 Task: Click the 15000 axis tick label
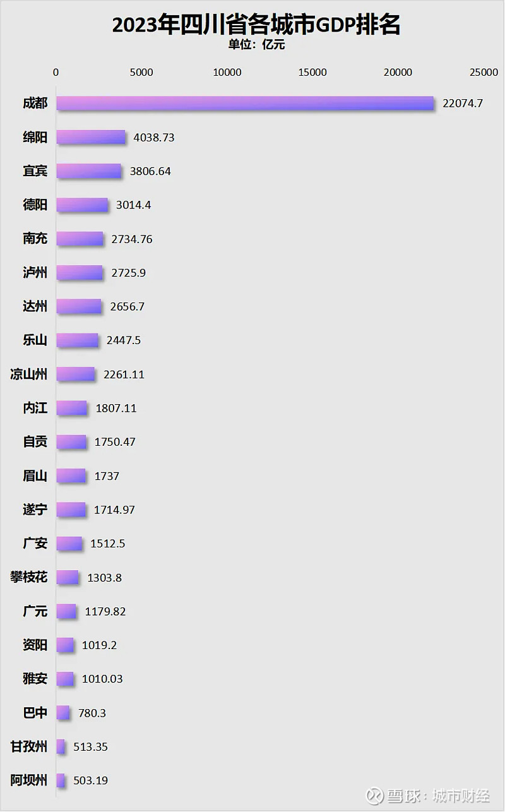point(312,73)
